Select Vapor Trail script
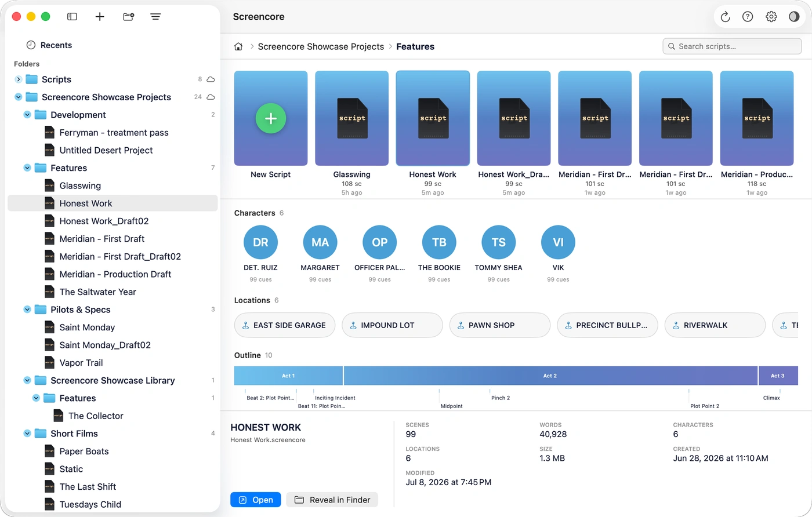812x517 pixels. point(113,363)
